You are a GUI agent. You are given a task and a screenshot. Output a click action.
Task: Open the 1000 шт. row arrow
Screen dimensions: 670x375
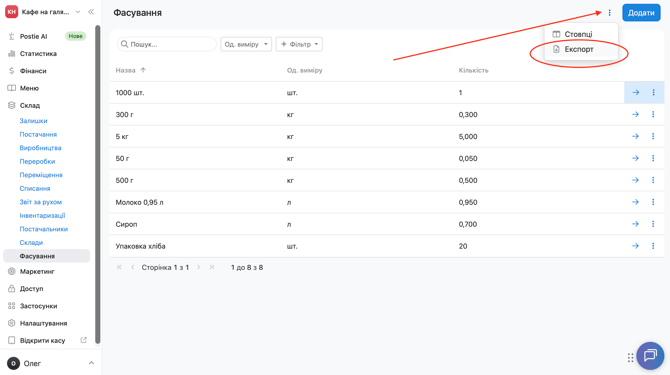[x=635, y=92]
